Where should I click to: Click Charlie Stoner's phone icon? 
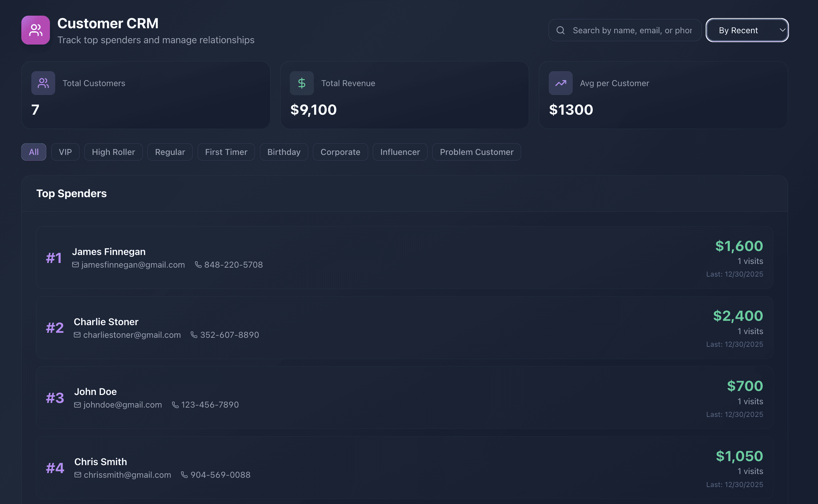(194, 335)
